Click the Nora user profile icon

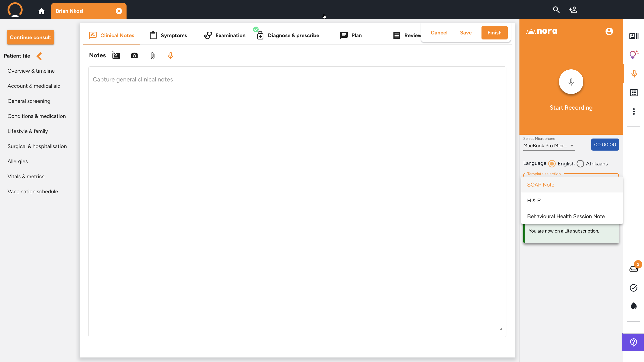tap(609, 31)
